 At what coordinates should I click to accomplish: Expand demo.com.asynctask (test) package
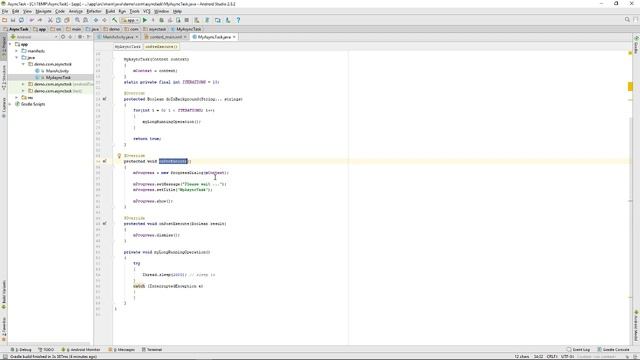pyautogui.click(x=23, y=91)
